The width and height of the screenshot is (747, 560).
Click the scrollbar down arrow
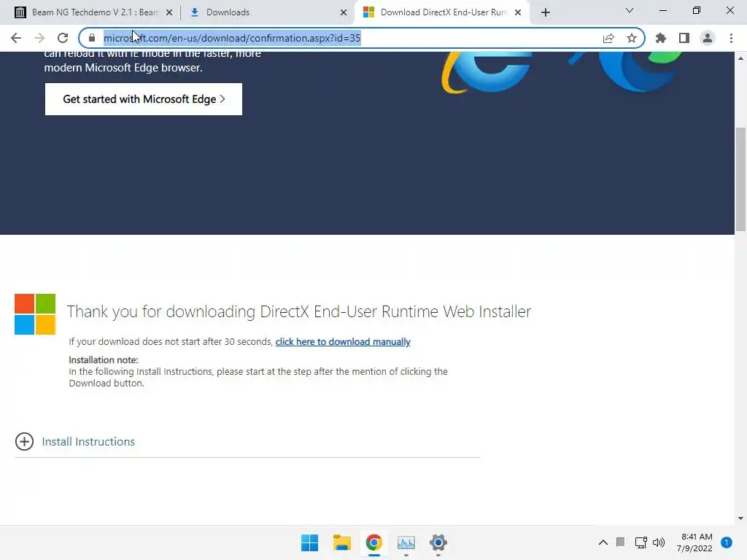click(x=740, y=518)
